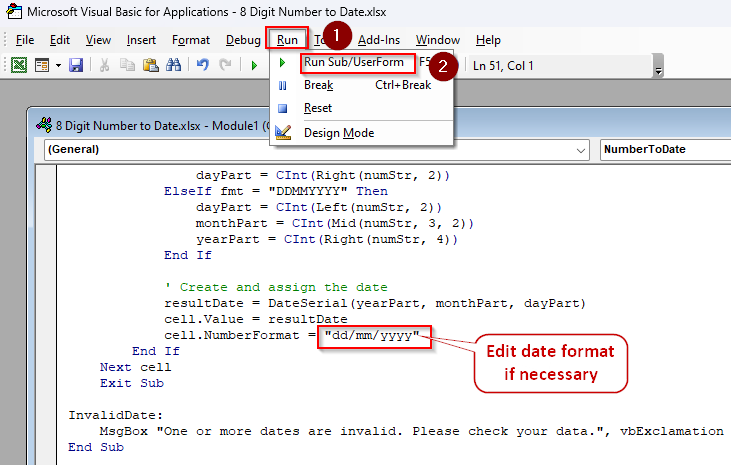Click the ElseIf fmt = "DDMMYYYY" line
This screenshot has width=731, height=465.
click(x=276, y=191)
